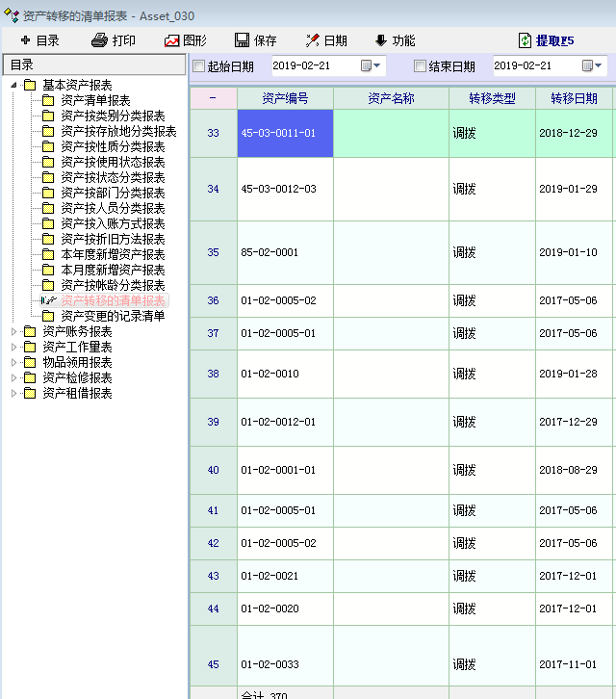Click the 提取 refresh icon

coord(525,40)
